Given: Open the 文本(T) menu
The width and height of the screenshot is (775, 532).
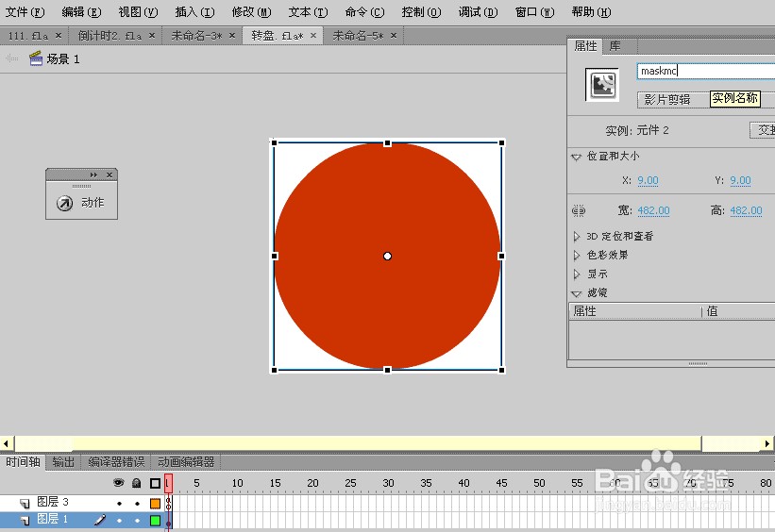Looking at the screenshot, I should (x=308, y=12).
